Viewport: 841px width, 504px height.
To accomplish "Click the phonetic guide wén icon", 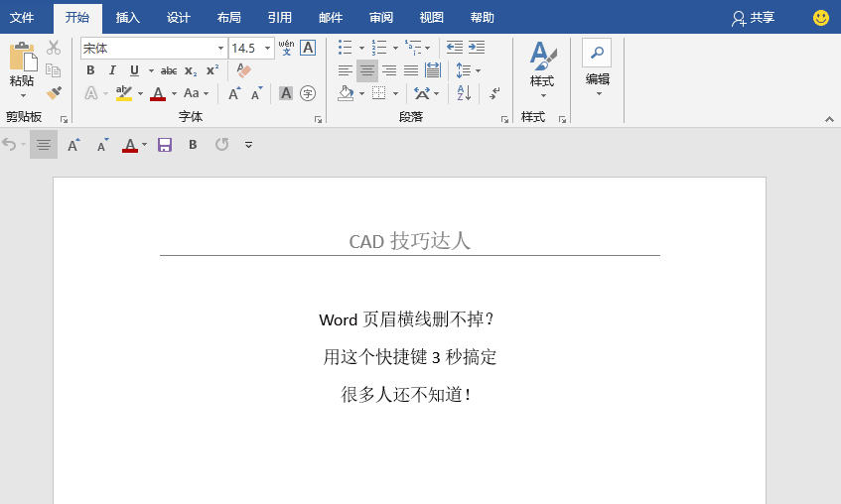I will [x=286, y=48].
